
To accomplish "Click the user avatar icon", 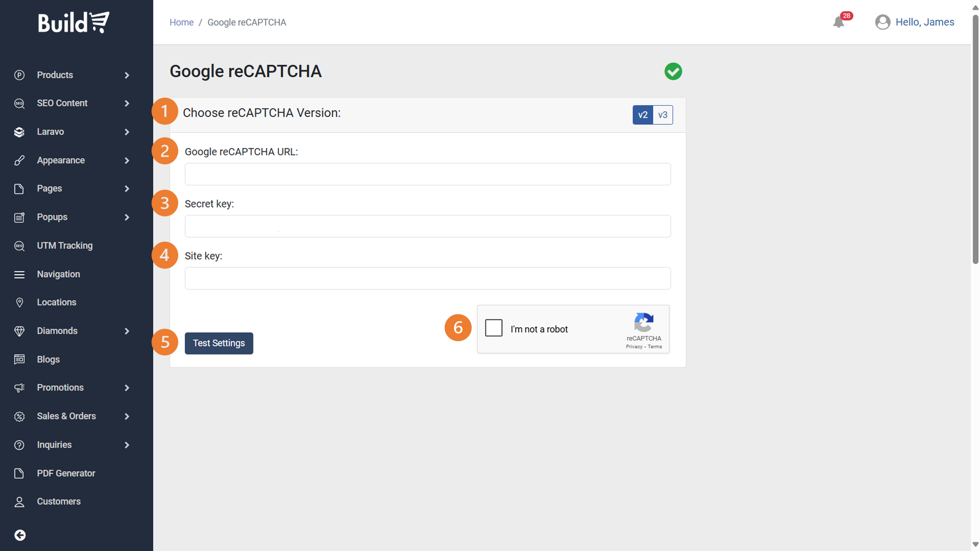I will pyautogui.click(x=882, y=23).
